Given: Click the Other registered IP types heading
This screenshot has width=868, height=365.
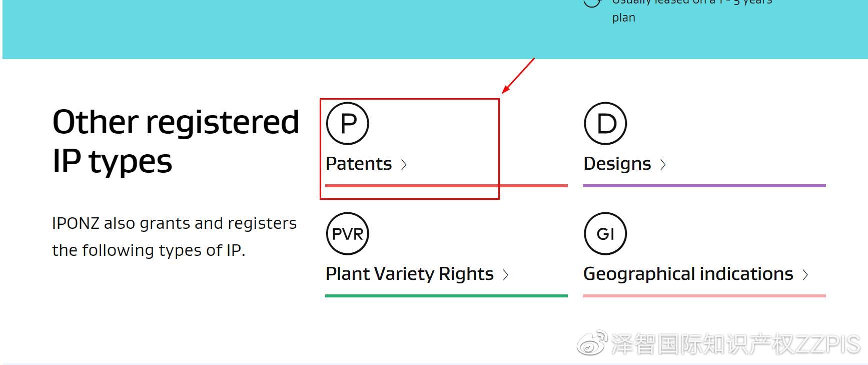Looking at the screenshot, I should 176,142.
